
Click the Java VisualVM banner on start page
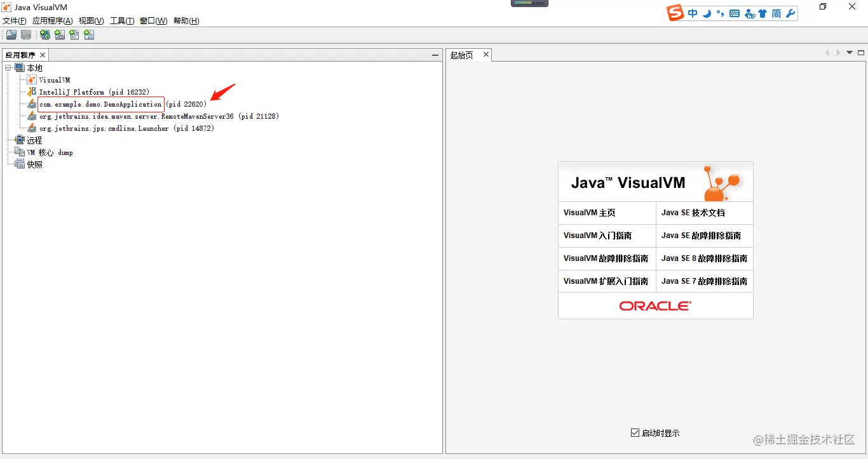click(x=656, y=182)
